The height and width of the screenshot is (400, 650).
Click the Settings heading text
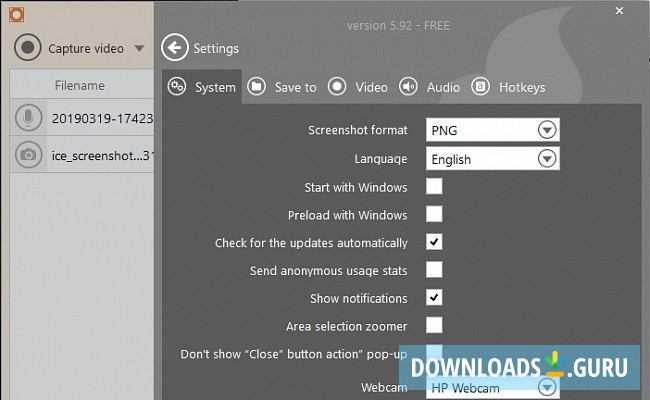coord(216,48)
